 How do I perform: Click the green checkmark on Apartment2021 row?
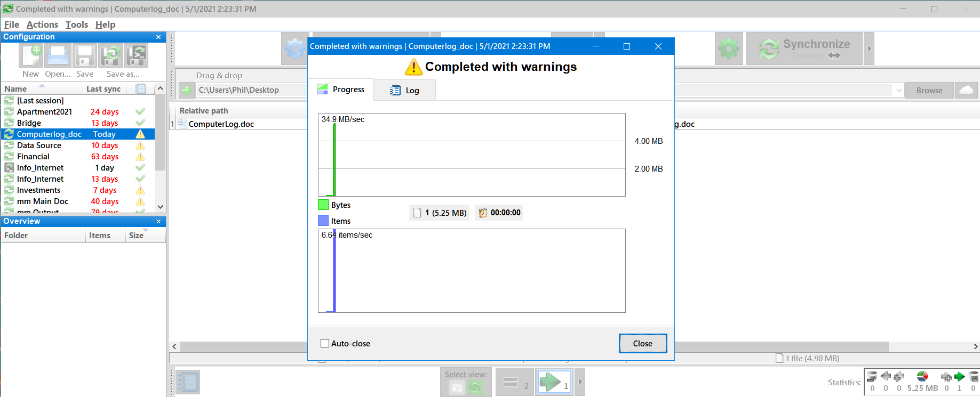pos(140,111)
